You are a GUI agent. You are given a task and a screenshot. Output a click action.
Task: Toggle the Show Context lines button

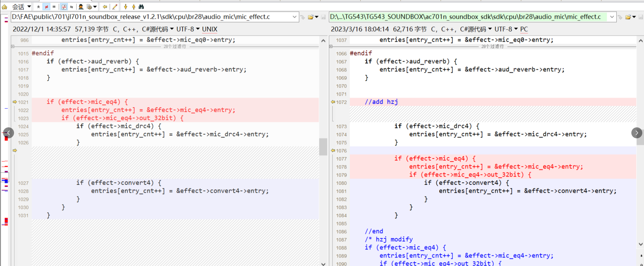[64, 6]
